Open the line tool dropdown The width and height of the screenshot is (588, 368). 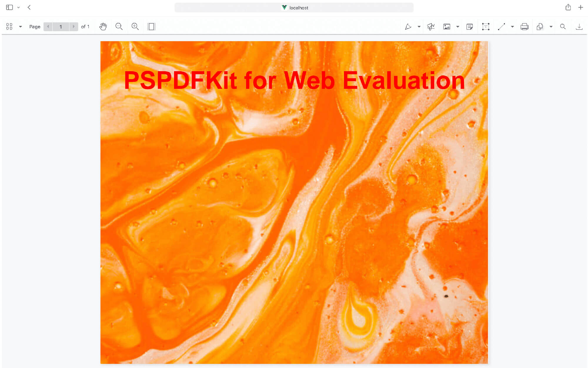tap(512, 26)
